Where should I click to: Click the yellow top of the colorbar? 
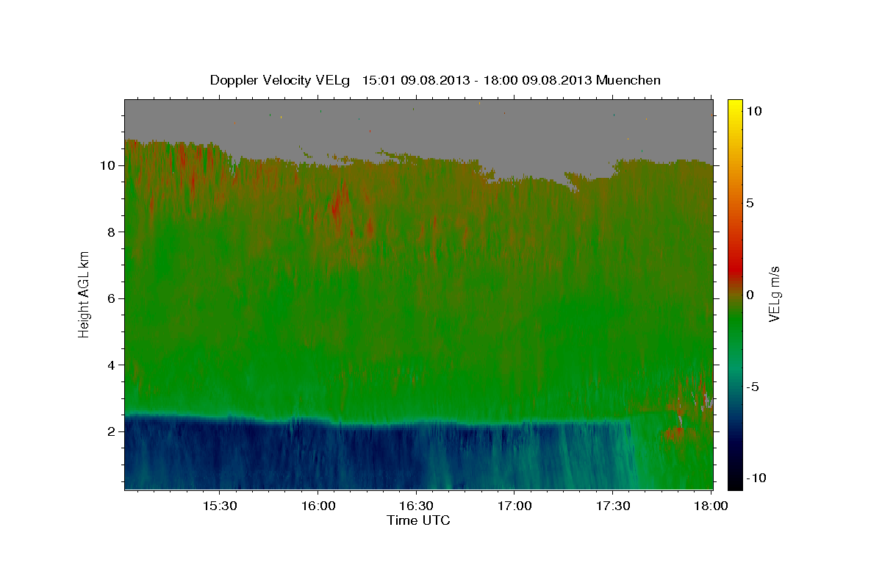(735, 107)
